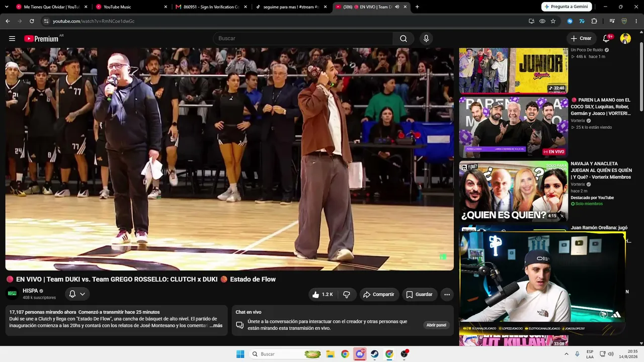
Task: Click the taskbar microphone tray icon
Action: pos(577,354)
